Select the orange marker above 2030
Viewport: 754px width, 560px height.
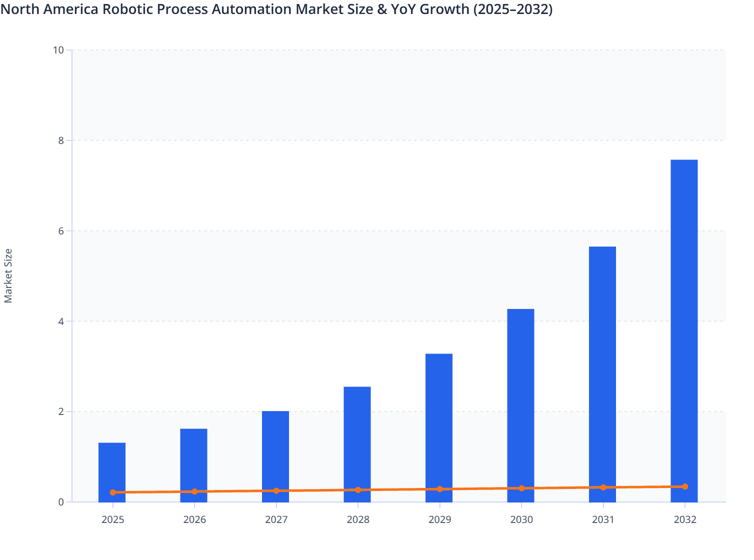coord(521,488)
